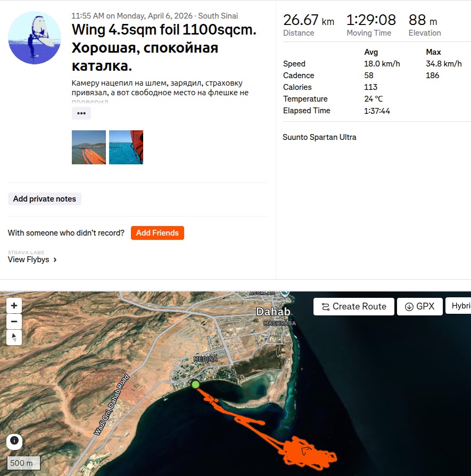Image resolution: width=471 pixels, height=476 pixels.
Task: Open the Hybrid map style dropdown
Action: point(459,306)
